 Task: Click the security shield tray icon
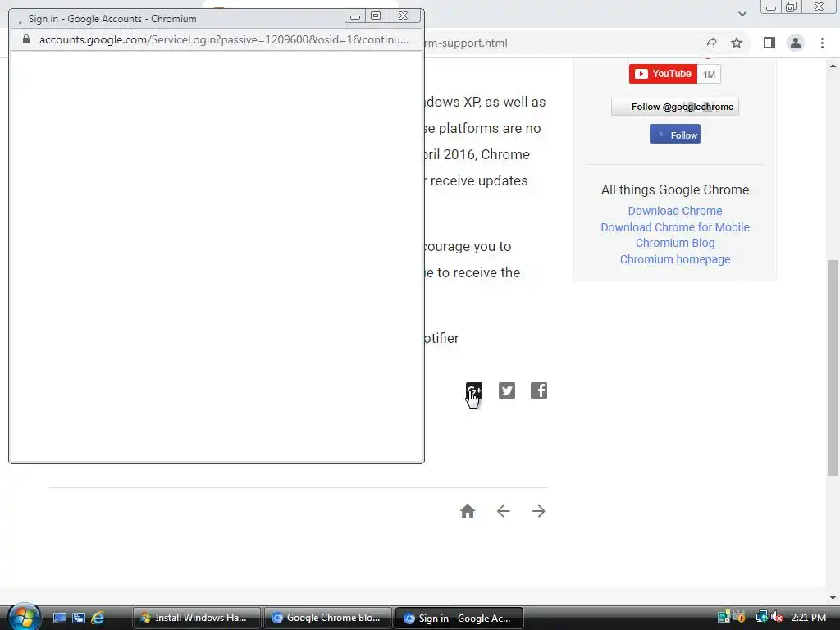(739, 617)
